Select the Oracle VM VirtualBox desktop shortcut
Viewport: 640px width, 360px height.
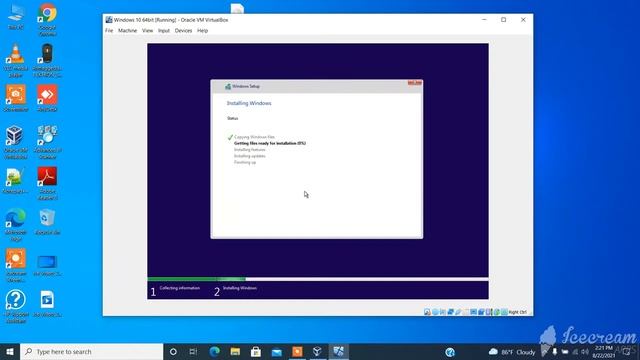16,142
